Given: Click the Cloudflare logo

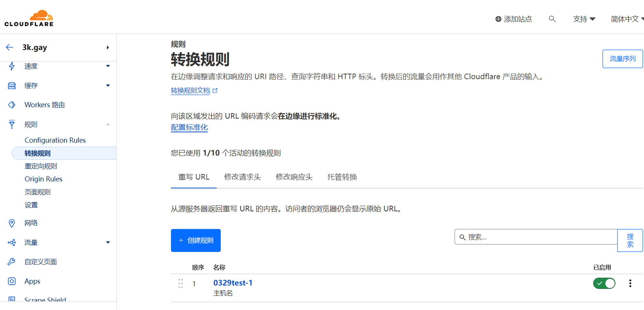Looking at the screenshot, I should point(29,18).
